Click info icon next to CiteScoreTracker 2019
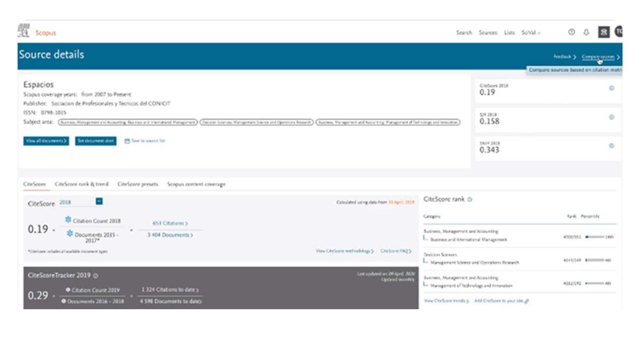The image size is (644, 362). tap(96, 276)
